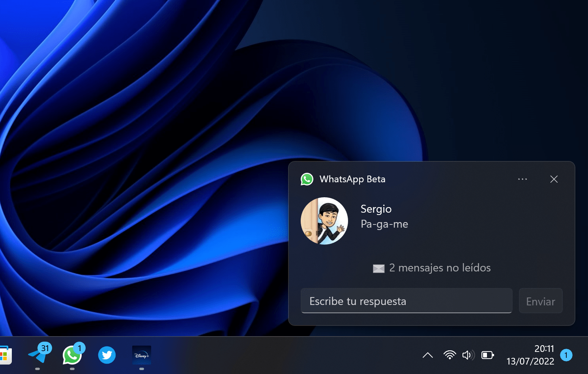Screen dimensions: 588x374
Task: Launch Twitter from the taskbar
Action: coord(107,355)
